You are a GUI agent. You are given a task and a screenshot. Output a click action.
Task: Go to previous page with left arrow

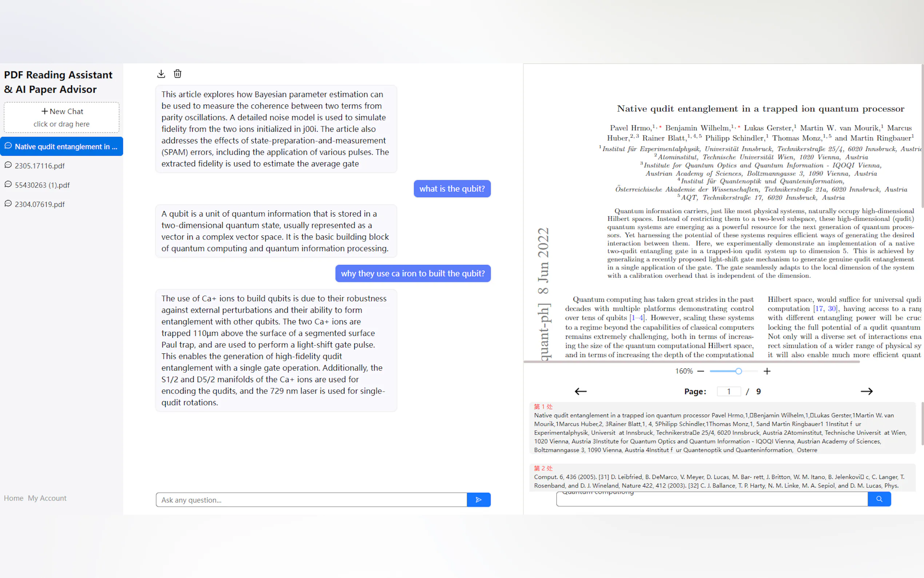[x=580, y=391]
